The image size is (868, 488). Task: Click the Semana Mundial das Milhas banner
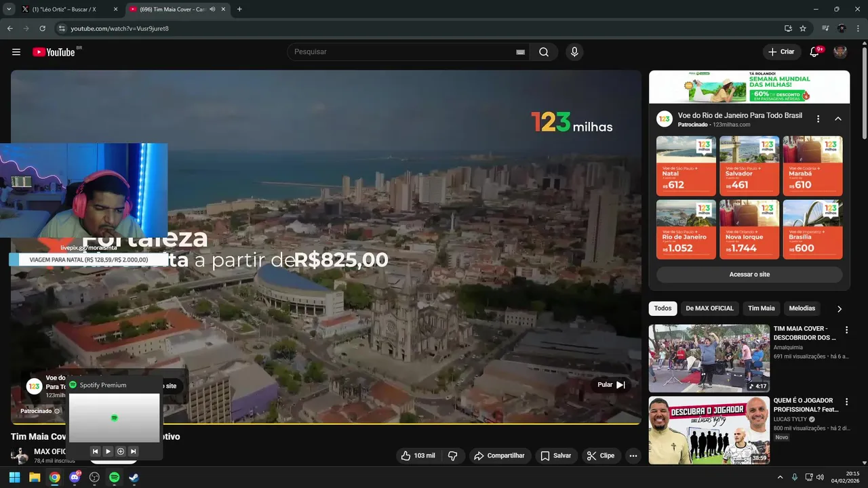point(749,87)
